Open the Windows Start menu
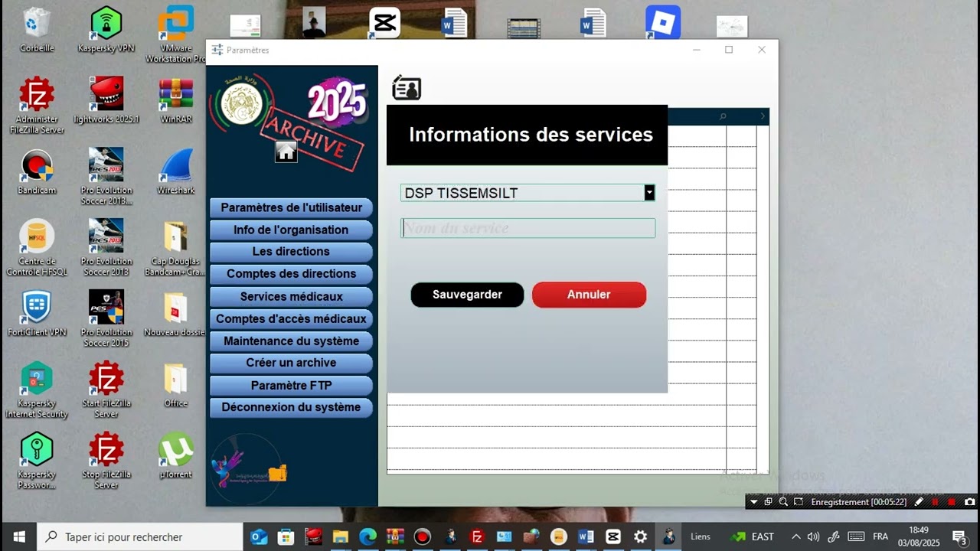 [x=18, y=536]
